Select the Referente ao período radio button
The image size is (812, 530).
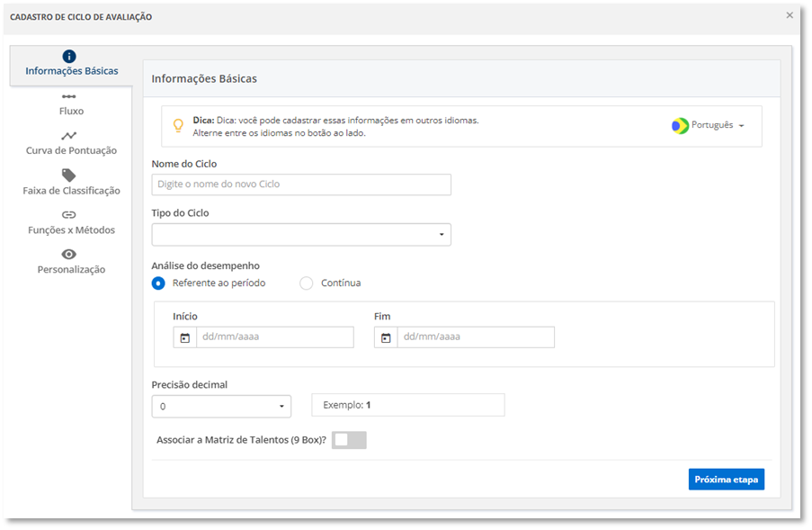pos(158,283)
